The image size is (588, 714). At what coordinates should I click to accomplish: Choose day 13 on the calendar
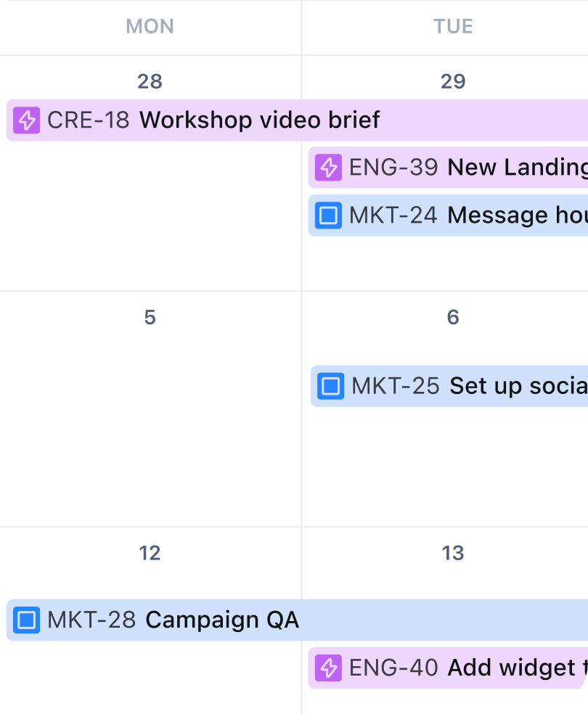pyautogui.click(x=453, y=553)
